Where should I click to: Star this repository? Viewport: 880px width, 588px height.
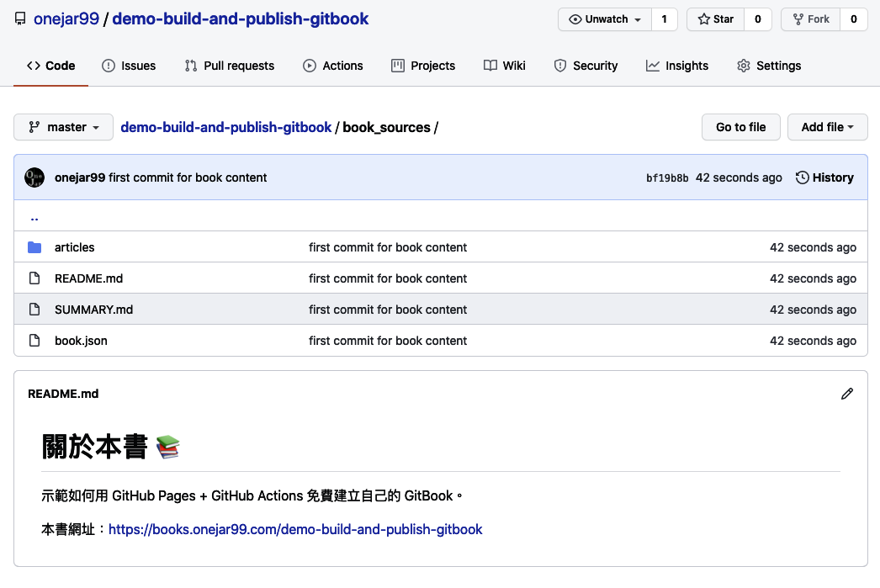[x=716, y=19]
